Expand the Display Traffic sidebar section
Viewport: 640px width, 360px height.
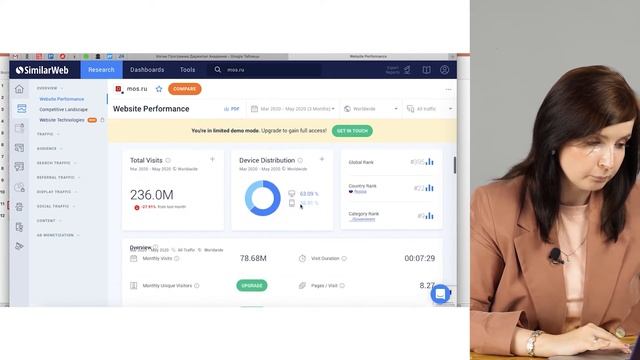57,192
